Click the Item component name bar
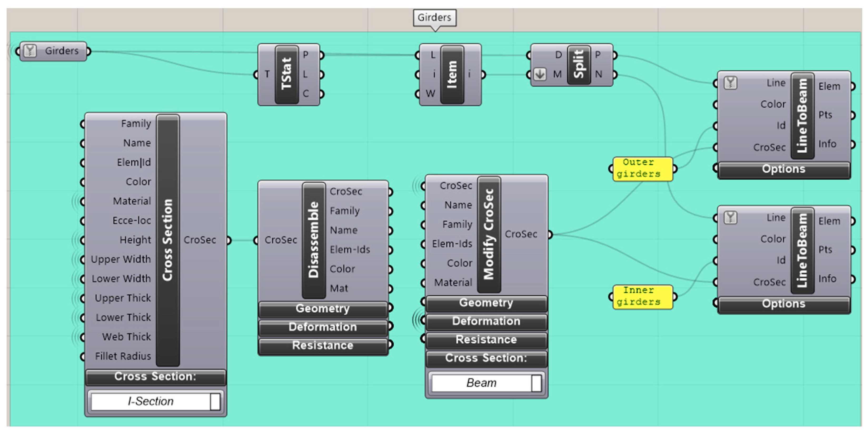The width and height of the screenshot is (868, 433). click(x=452, y=74)
